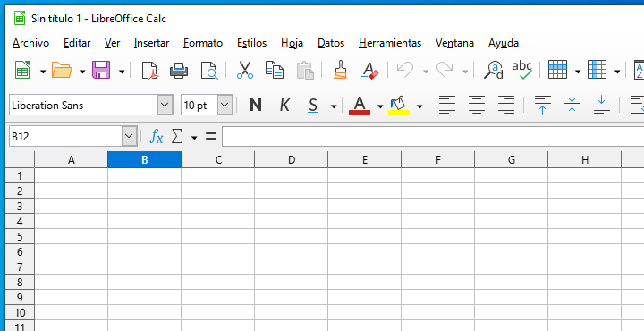The width and height of the screenshot is (644, 331).
Task: Expand the Insert Column dropdown arrow
Action: [x=617, y=72]
